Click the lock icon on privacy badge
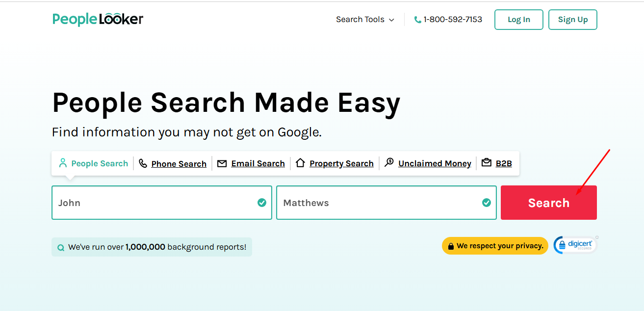 [x=451, y=246]
